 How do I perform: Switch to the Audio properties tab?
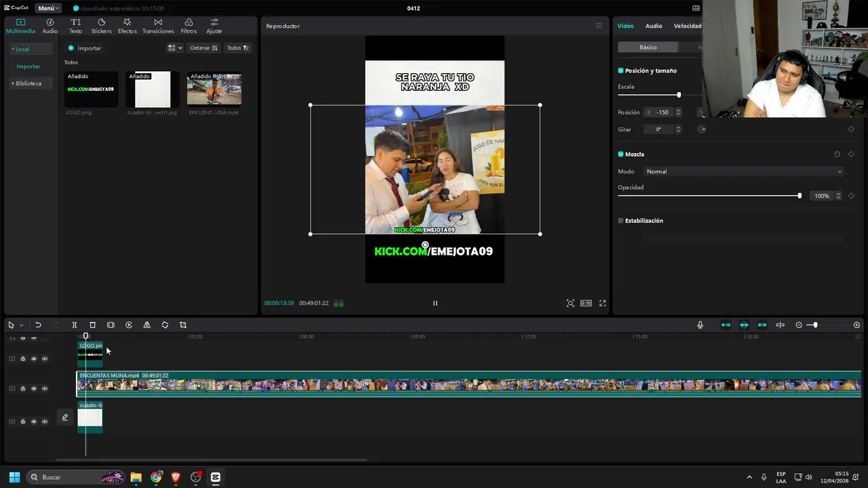click(x=654, y=26)
